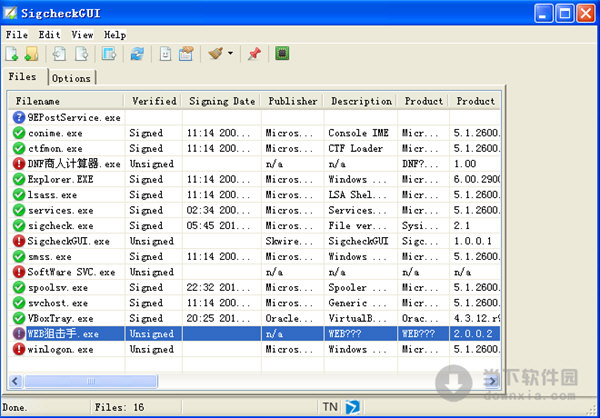Click the red warning icon for winlogon.exe
The image size is (600, 418).
pyautogui.click(x=19, y=349)
